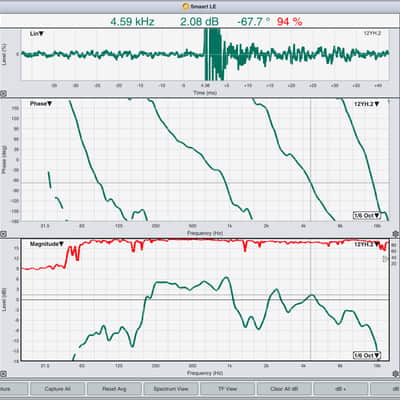Viewport: 400px width, 400px height.
Task: Open the Lin graph type dropdown
Action: pyautogui.click(x=37, y=34)
